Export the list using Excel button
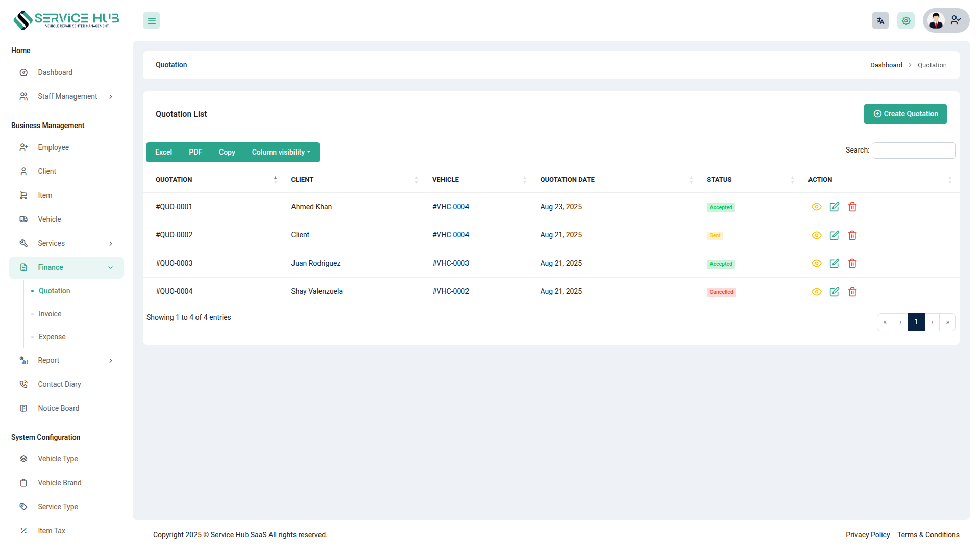Screen dimensions: 980x551 [163, 152]
